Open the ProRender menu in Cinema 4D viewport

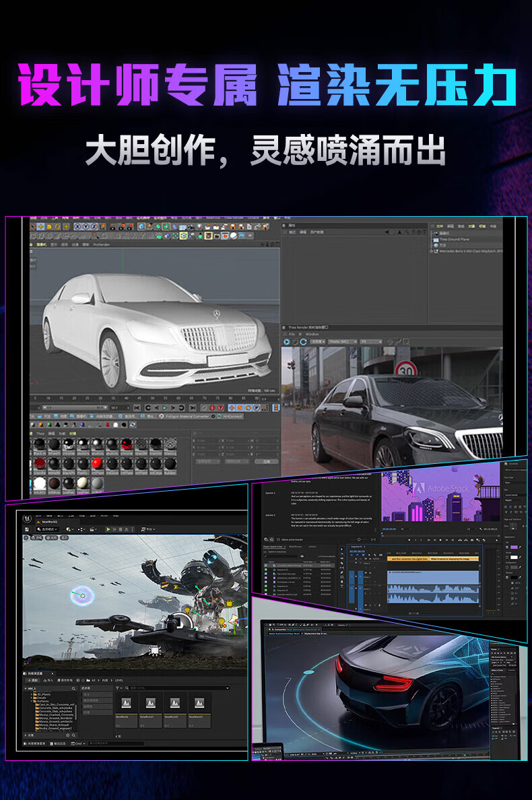click(101, 244)
